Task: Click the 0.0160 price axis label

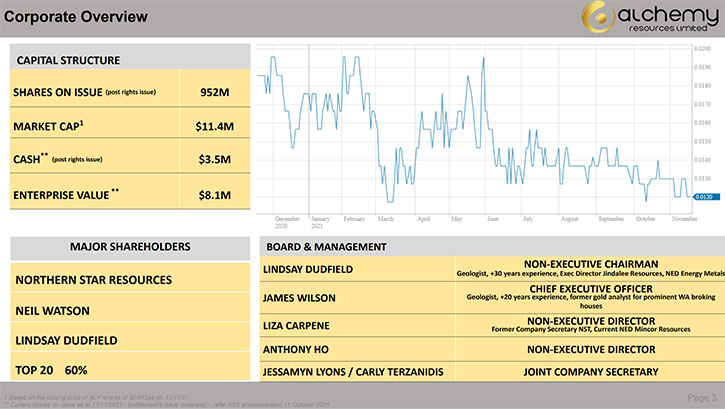Action: pos(702,123)
